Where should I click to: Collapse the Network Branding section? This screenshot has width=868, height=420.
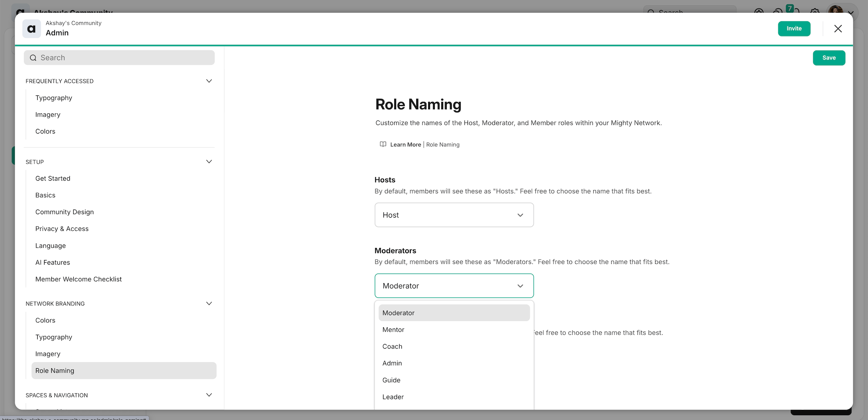pyautogui.click(x=209, y=303)
